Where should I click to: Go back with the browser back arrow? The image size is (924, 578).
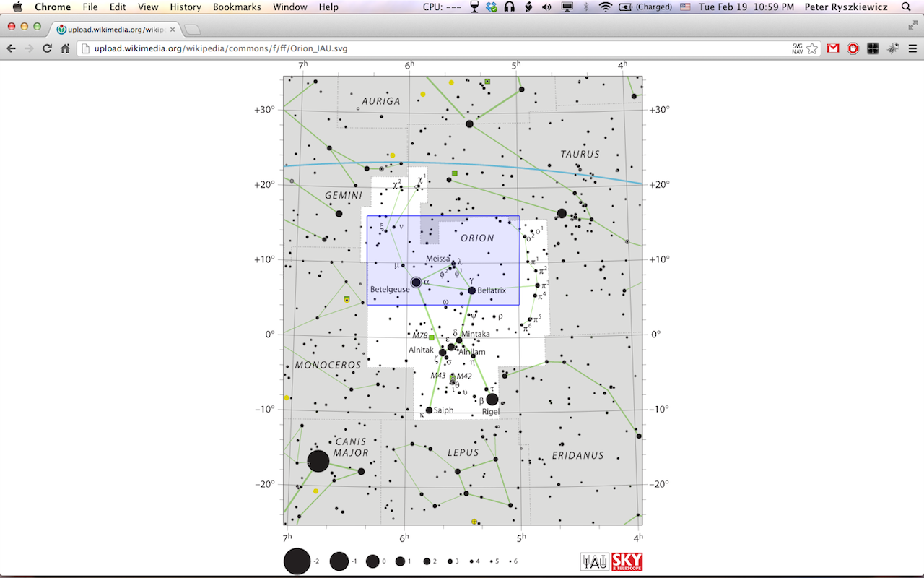coord(12,48)
